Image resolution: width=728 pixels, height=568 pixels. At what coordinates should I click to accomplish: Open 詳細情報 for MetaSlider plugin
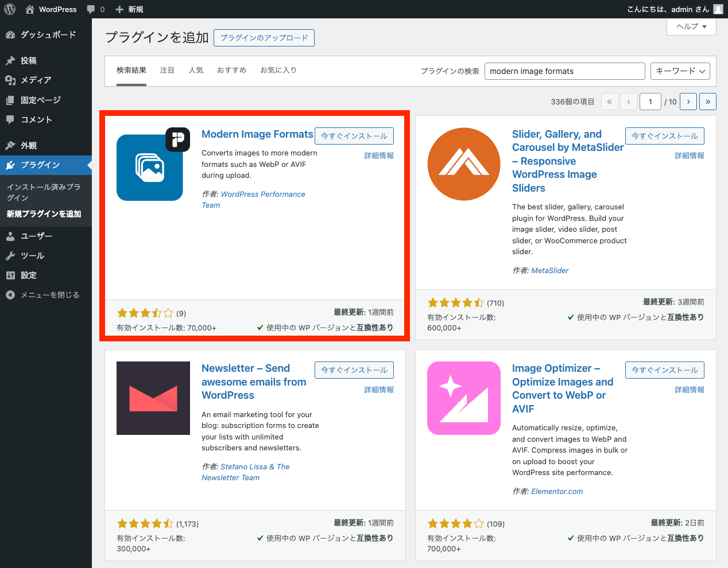point(690,155)
